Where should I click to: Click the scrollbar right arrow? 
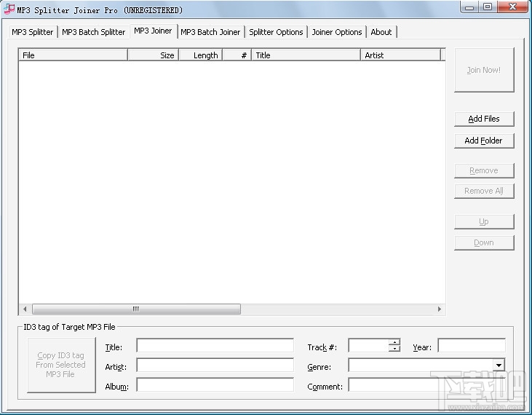pos(440,309)
